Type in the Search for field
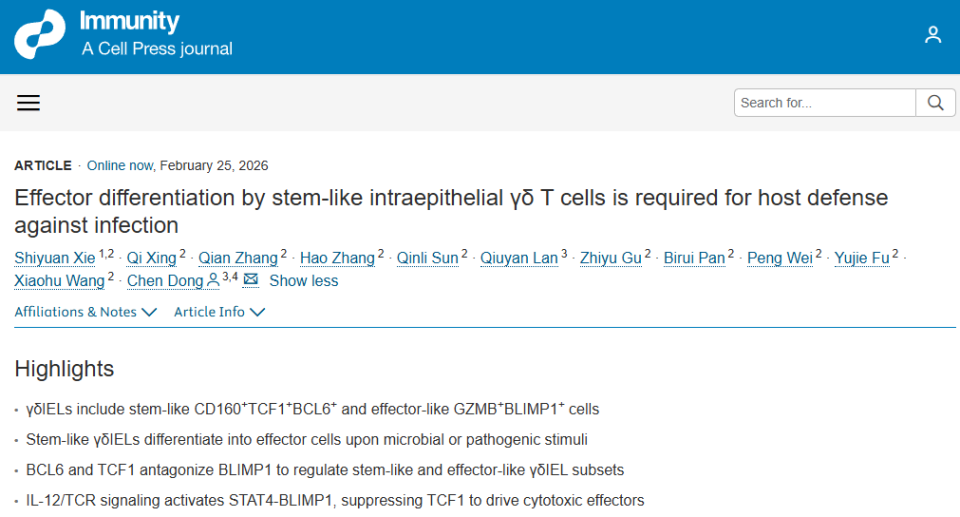Screen dimensions: 960x517 824,103
